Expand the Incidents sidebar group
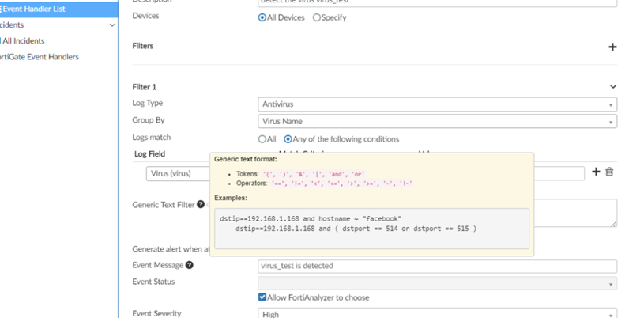The image size is (644, 318). (111, 25)
